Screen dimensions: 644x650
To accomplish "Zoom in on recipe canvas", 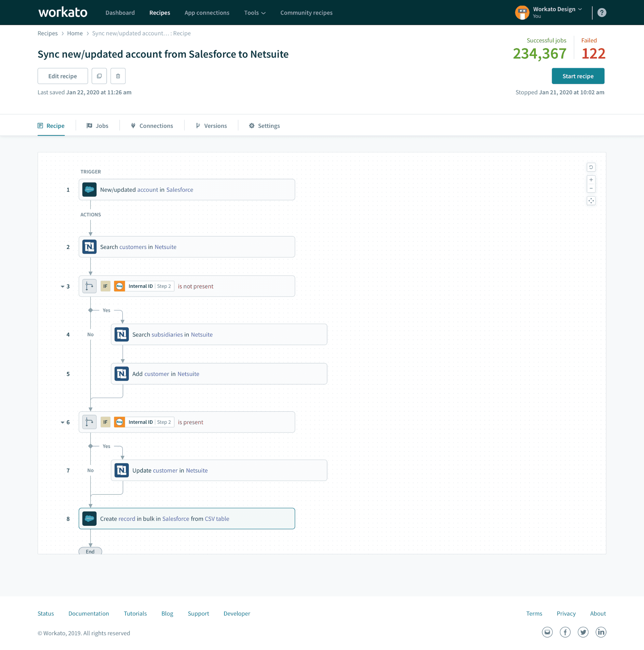I will coord(591,180).
